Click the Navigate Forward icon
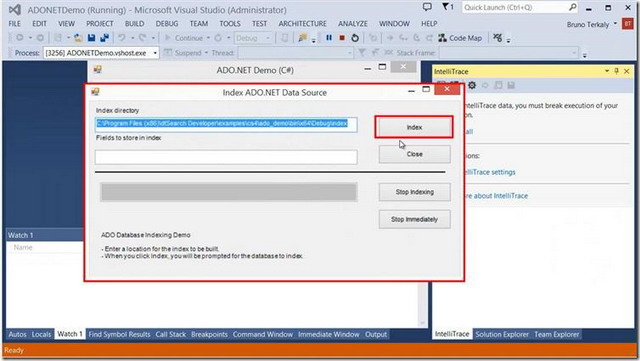 point(40,38)
